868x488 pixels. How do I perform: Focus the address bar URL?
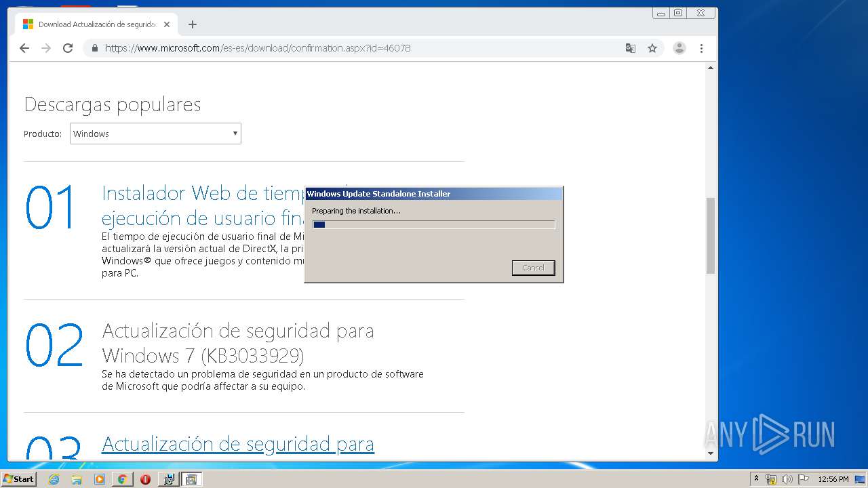click(x=258, y=48)
